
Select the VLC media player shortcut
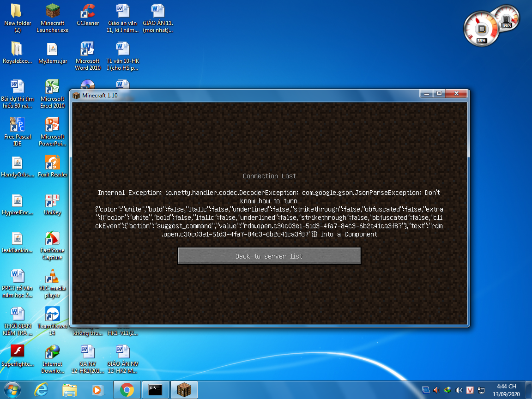(53, 284)
